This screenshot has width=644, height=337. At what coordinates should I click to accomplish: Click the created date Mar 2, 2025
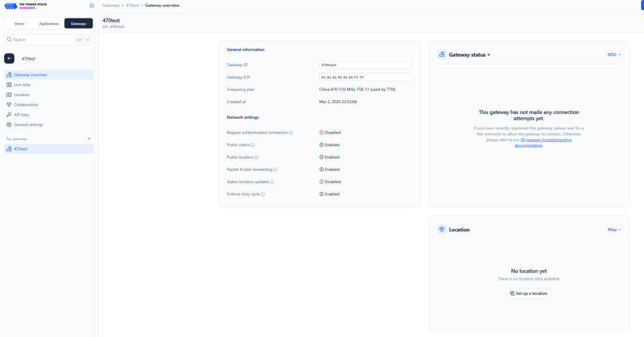pyautogui.click(x=338, y=101)
